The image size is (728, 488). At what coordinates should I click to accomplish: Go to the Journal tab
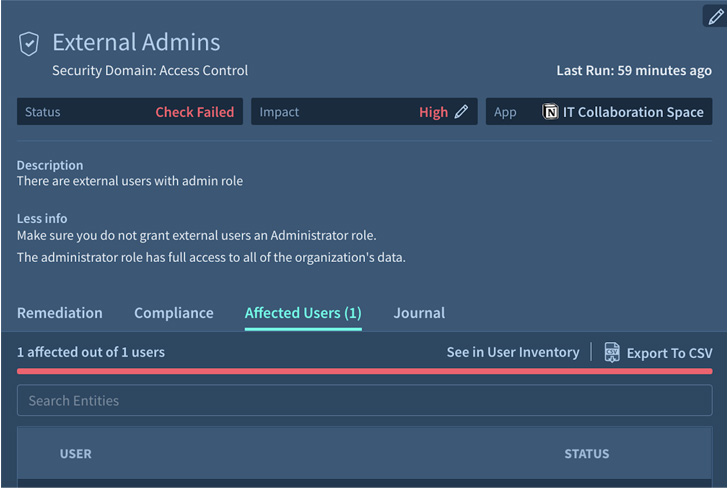(419, 313)
